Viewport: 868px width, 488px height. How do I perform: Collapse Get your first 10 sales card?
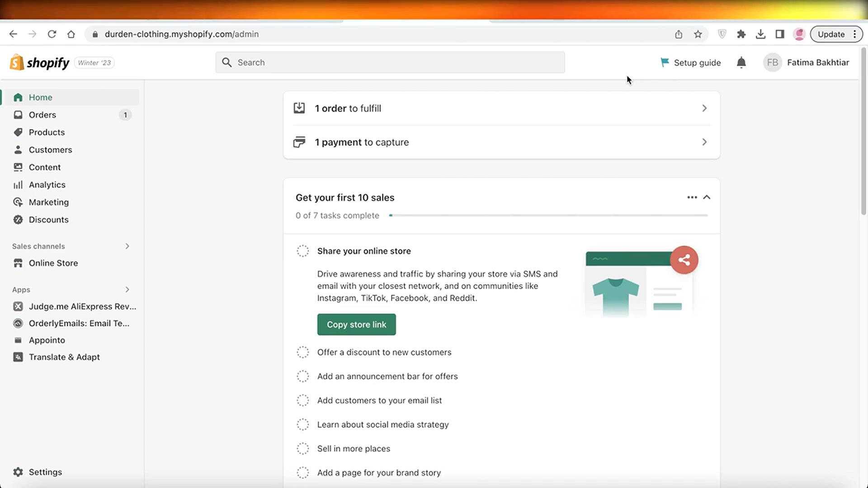pos(707,197)
